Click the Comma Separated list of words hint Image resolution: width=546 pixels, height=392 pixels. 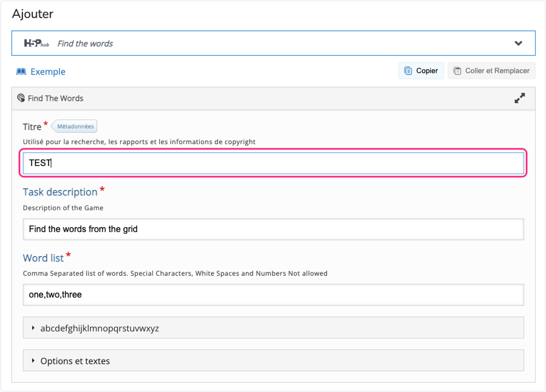point(175,274)
